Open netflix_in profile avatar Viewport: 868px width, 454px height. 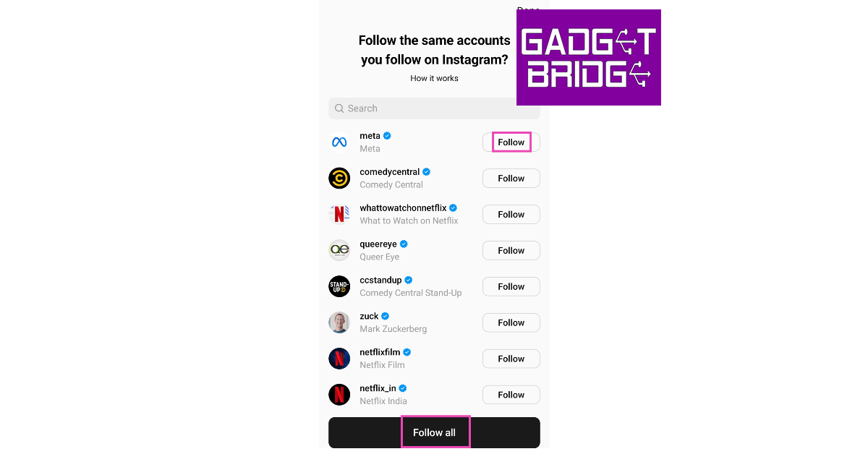(339, 395)
